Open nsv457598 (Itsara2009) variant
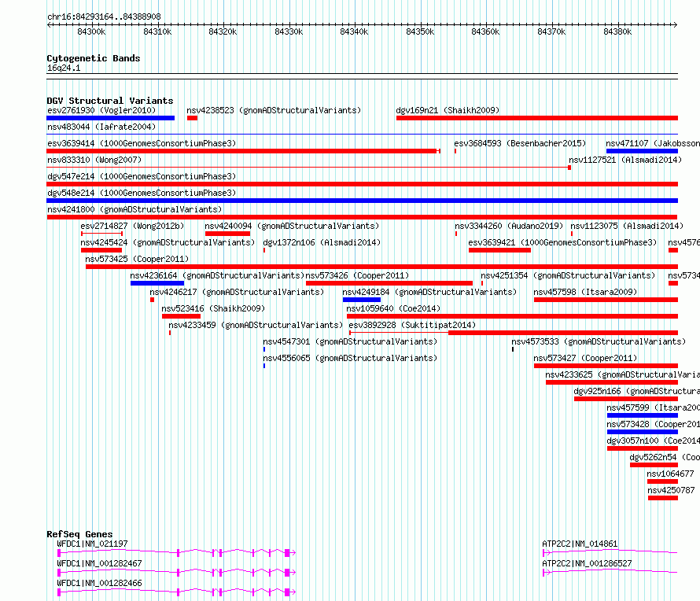Screen dimensions: 700x601 point(585,292)
